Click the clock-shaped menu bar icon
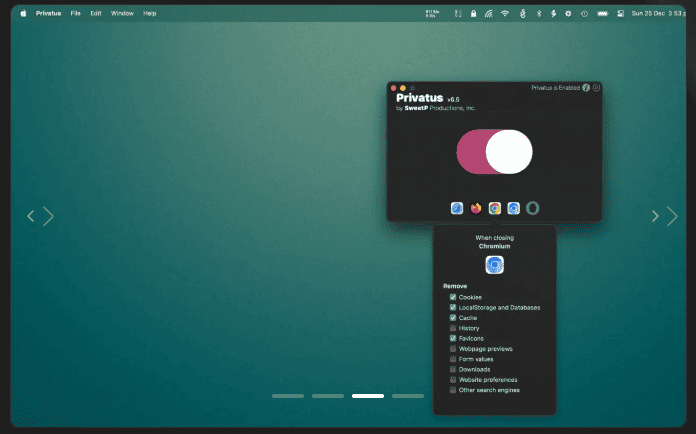Image resolution: width=696 pixels, height=434 pixels. (x=584, y=14)
